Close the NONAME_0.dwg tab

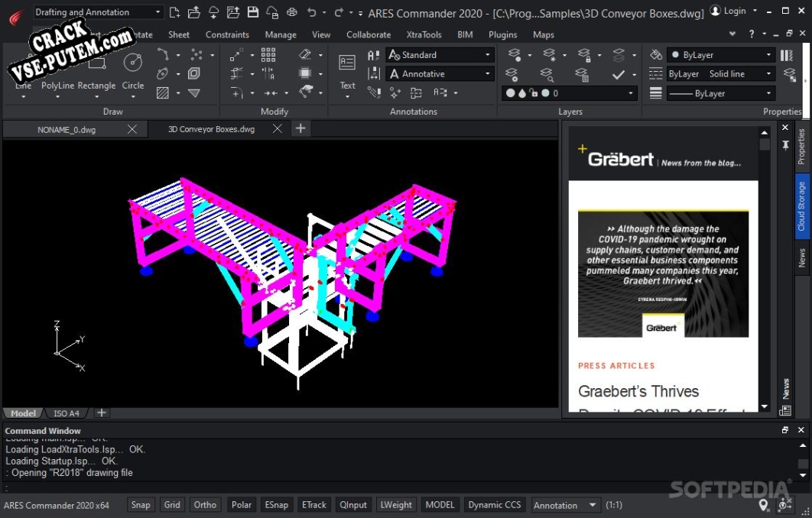click(x=132, y=129)
